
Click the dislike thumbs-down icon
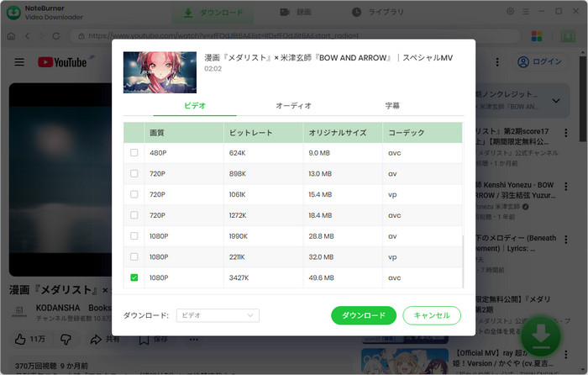click(66, 340)
